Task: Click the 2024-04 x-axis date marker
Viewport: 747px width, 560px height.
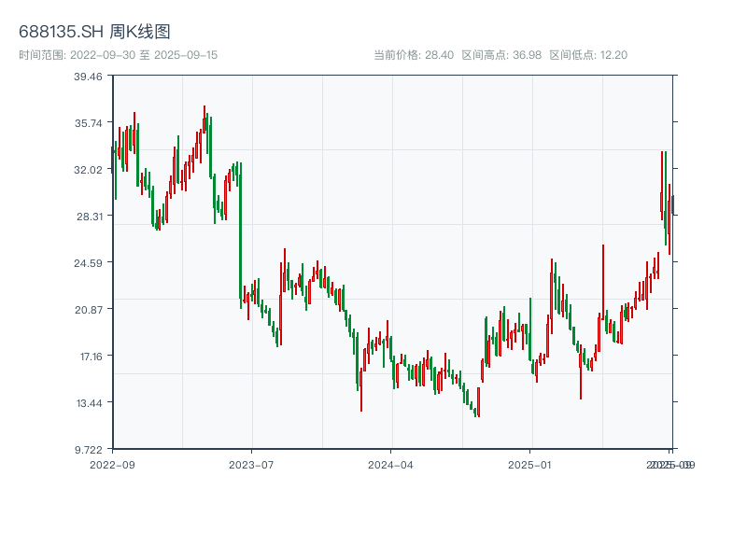Action: (x=391, y=464)
